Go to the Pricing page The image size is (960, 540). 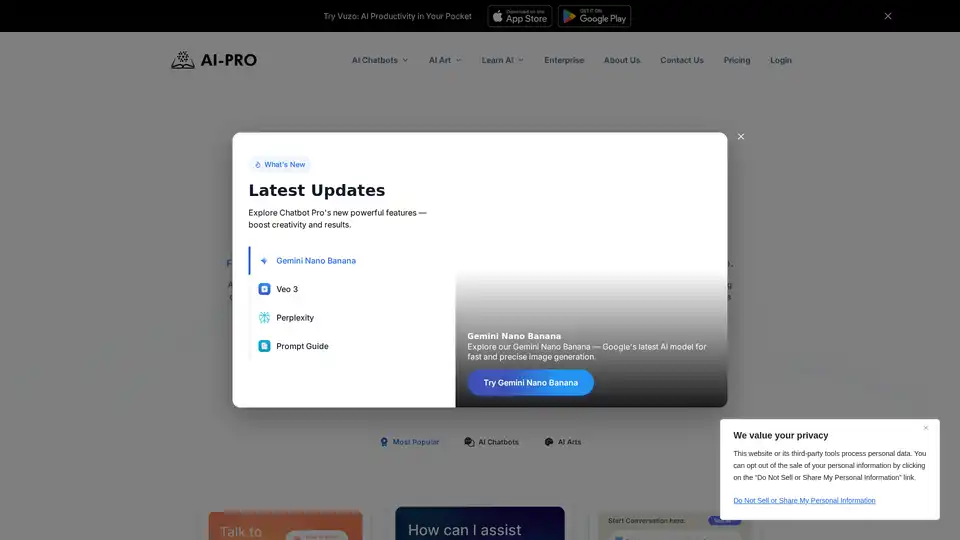(737, 60)
